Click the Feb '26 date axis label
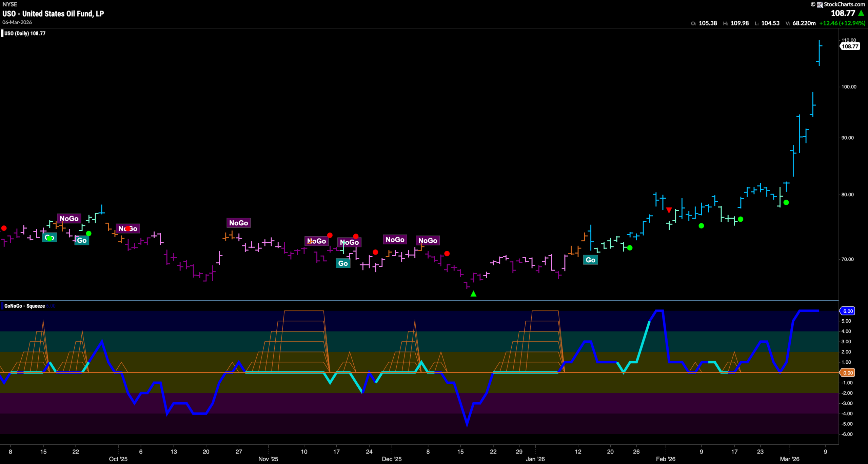This screenshot has height=464, width=868. pos(666,459)
